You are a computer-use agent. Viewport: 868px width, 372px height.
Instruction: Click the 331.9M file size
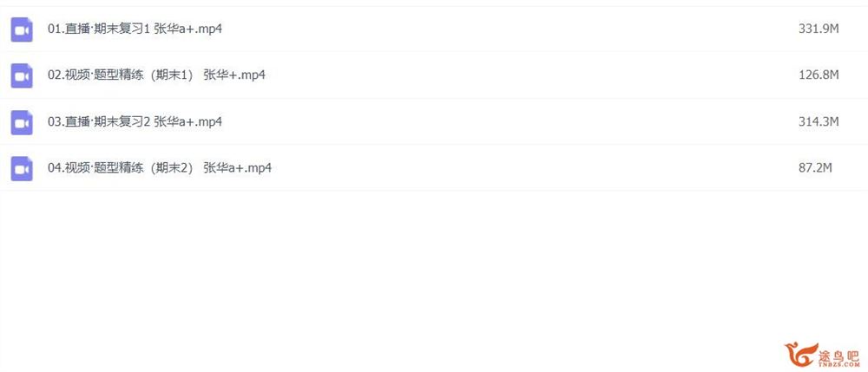(x=819, y=29)
